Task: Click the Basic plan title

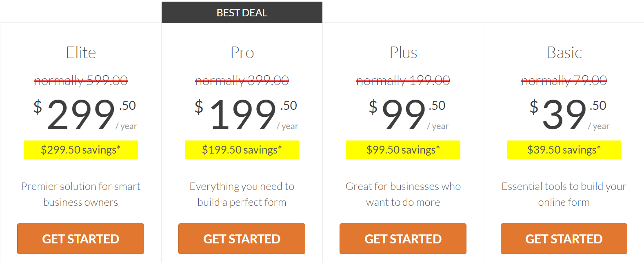Action: click(564, 53)
